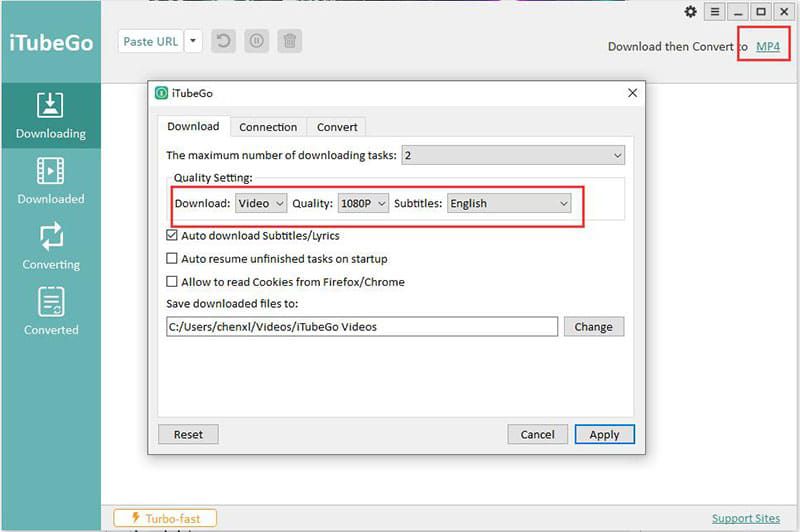Open the settings gear icon

690,11
